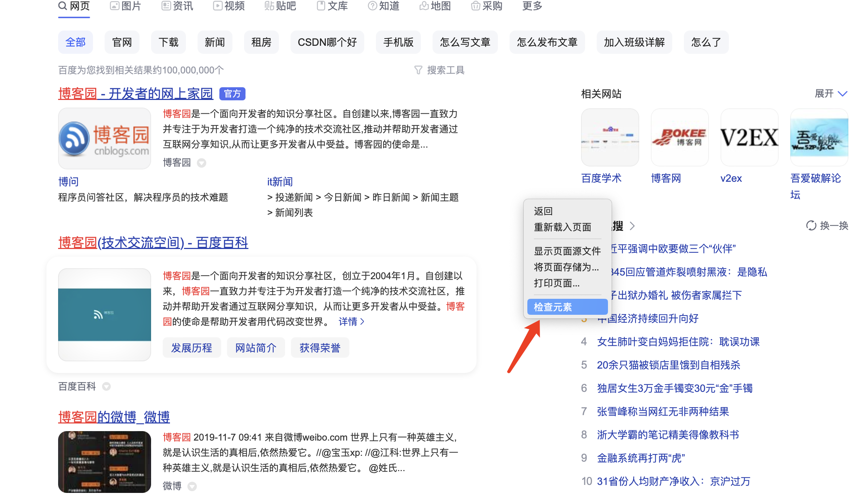Click the weibo result thumbnail image
Viewport: 868px width, 498px height.
105,462
